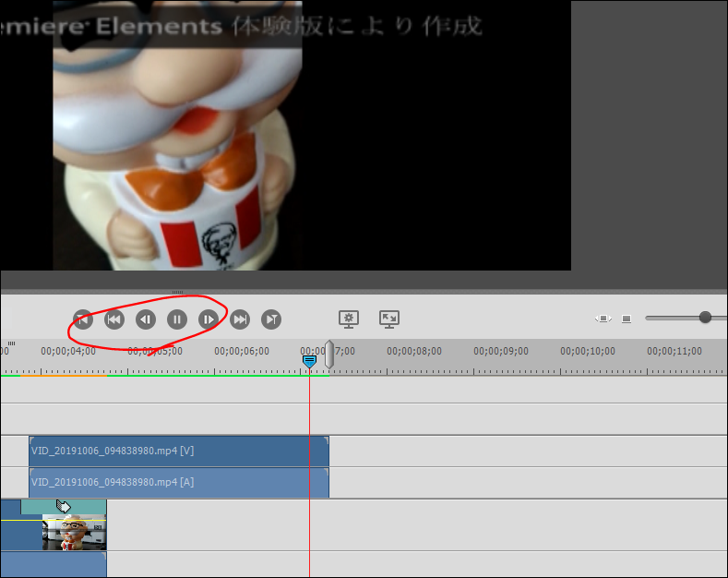728x578 pixels.
Task: Click the Rewind button
Action: tap(114, 319)
